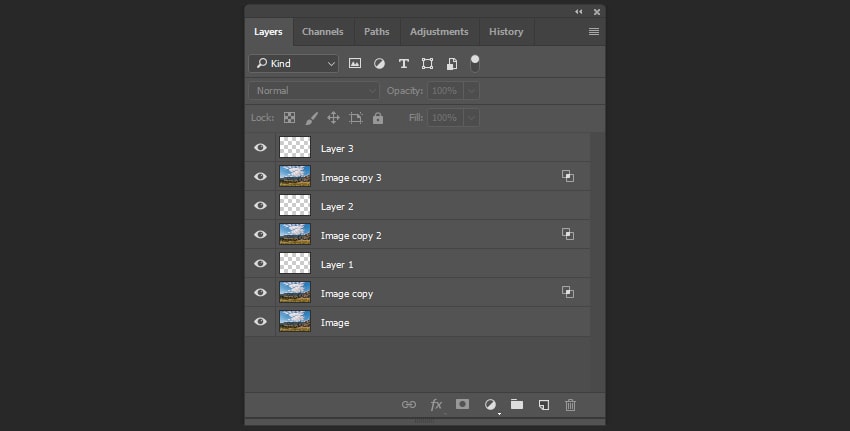This screenshot has height=431, width=850.
Task: Click the Image layer thumbnail
Action: [295, 322]
